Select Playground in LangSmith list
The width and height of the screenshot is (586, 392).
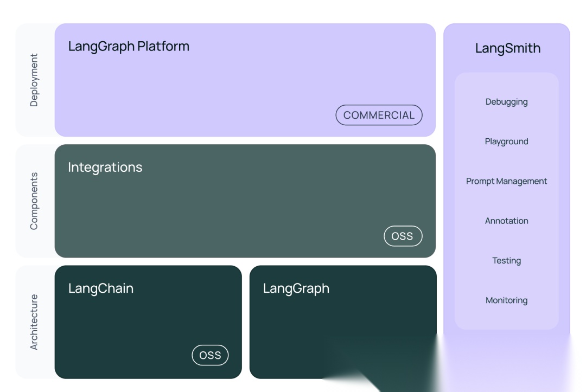506,142
